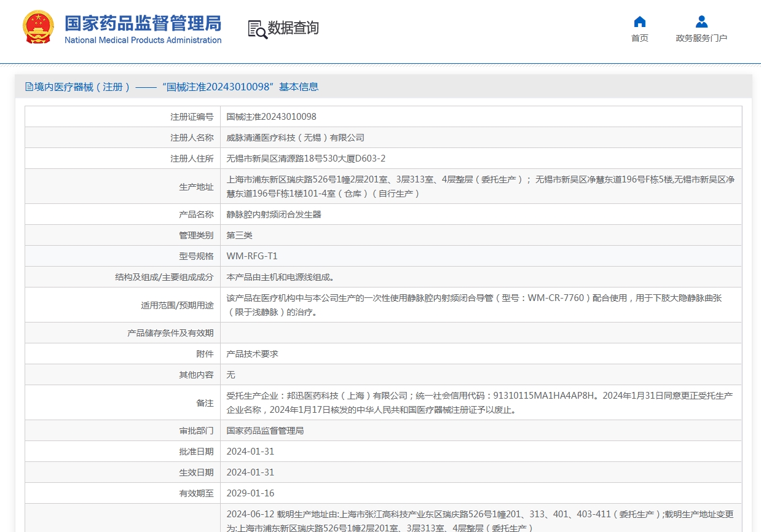This screenshot has width=761, height=532.
Task: Click the document icon beside 境内医疗器械
Action: point(29,87)
